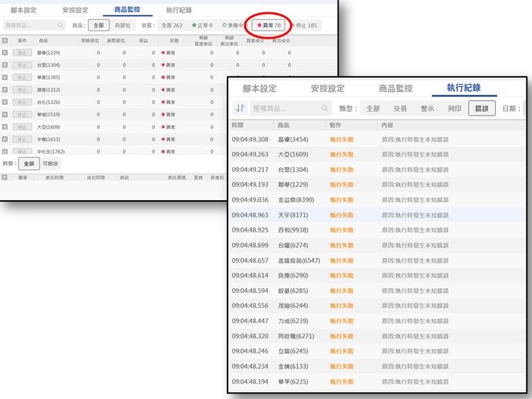
Task: Filter log type by 錯誤
Action: point(480,109)
